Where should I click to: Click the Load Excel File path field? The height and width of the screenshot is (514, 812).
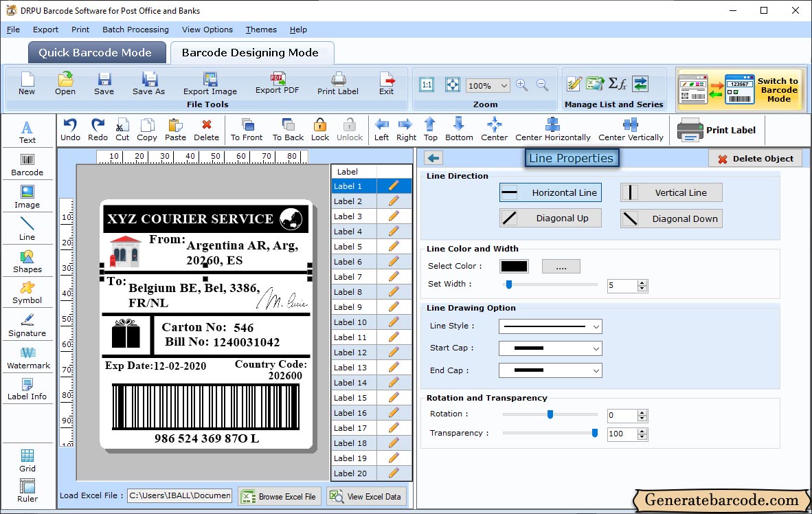[x=180, y=495]
